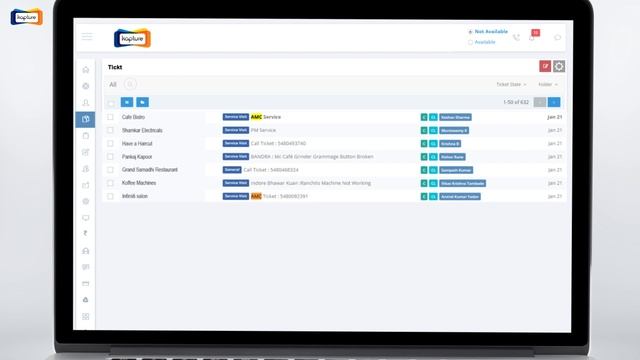Expand the Folder dropdown

pyautogui.click(x=548, y=84)
